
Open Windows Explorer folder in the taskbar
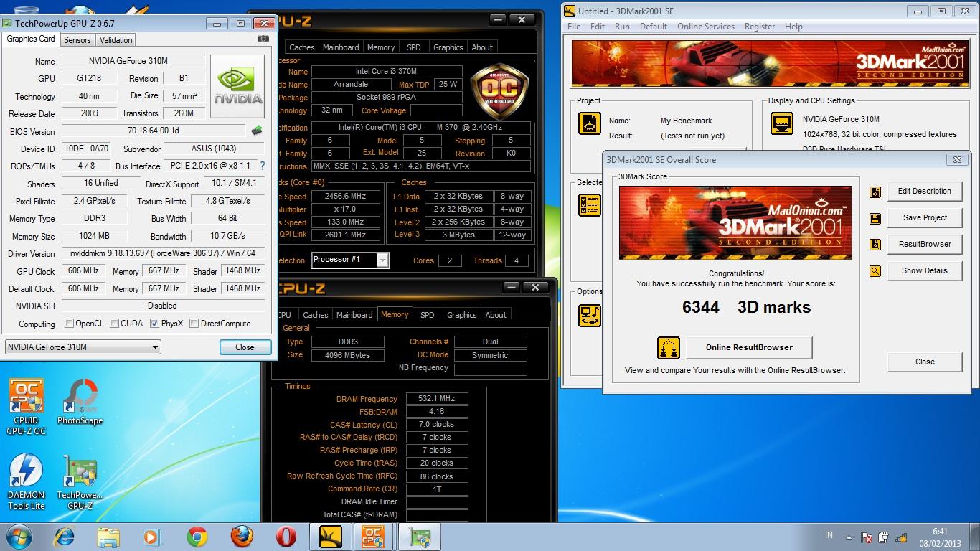click(108, 537)
